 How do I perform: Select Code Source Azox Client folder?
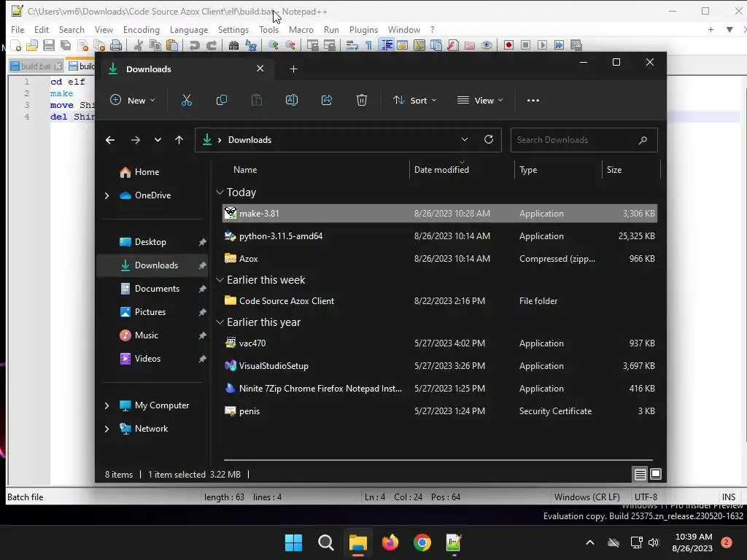coord(439,301)
